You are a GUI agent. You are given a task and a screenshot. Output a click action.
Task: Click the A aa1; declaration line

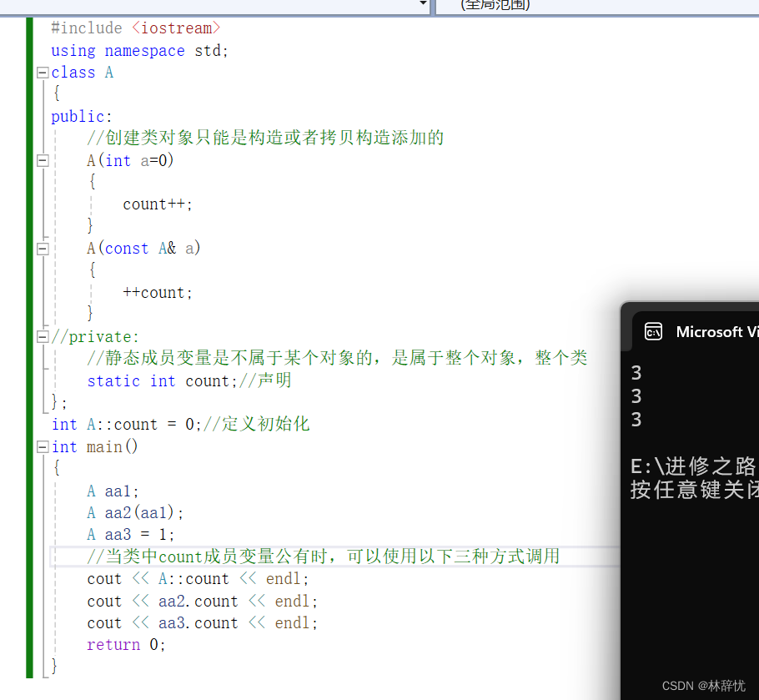coord(113,491)
